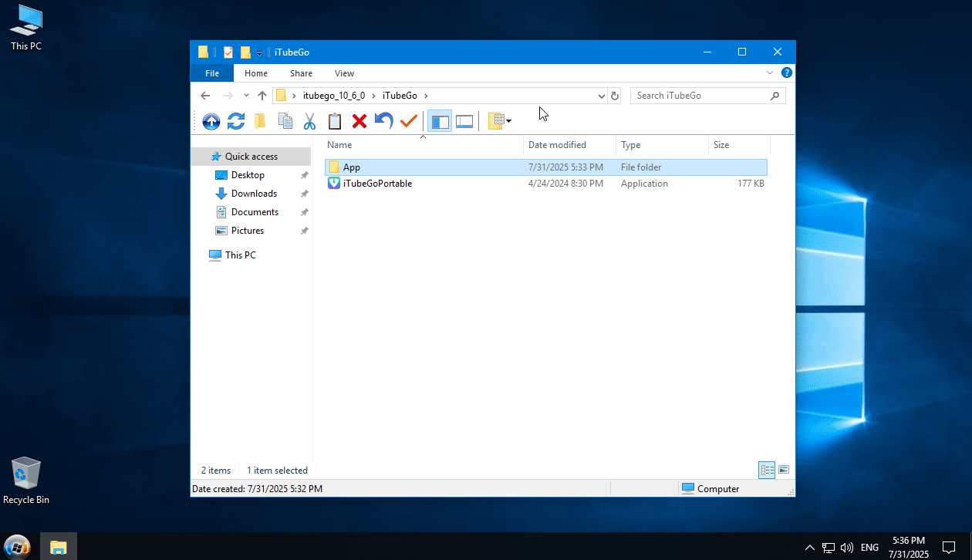This screenshot has height=560, width=972.
Task: Click the folder system icon in the title bar
Action: (x=203, y=52)
